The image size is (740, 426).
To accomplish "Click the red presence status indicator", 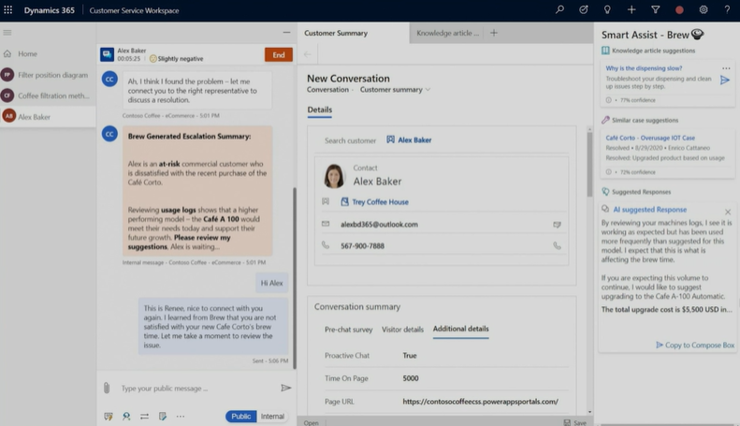I will (x=679, y=10).
